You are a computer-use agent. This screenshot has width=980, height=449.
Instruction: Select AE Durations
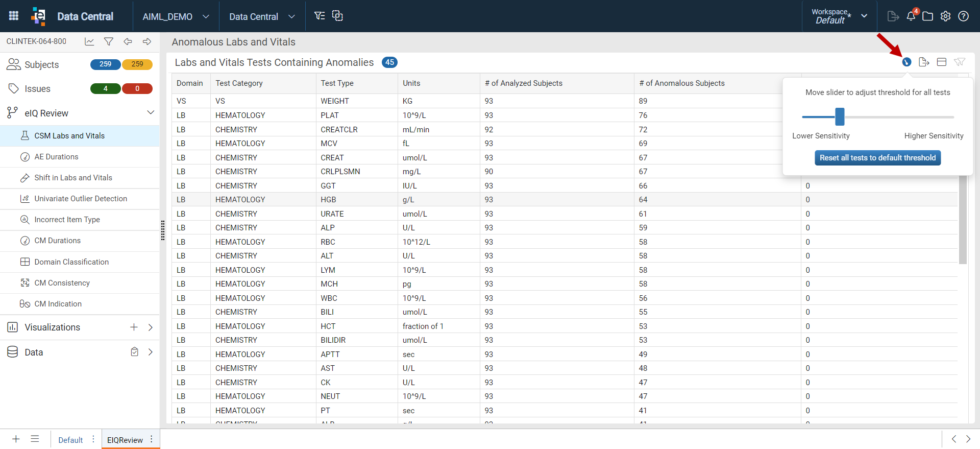pos(80,157)
